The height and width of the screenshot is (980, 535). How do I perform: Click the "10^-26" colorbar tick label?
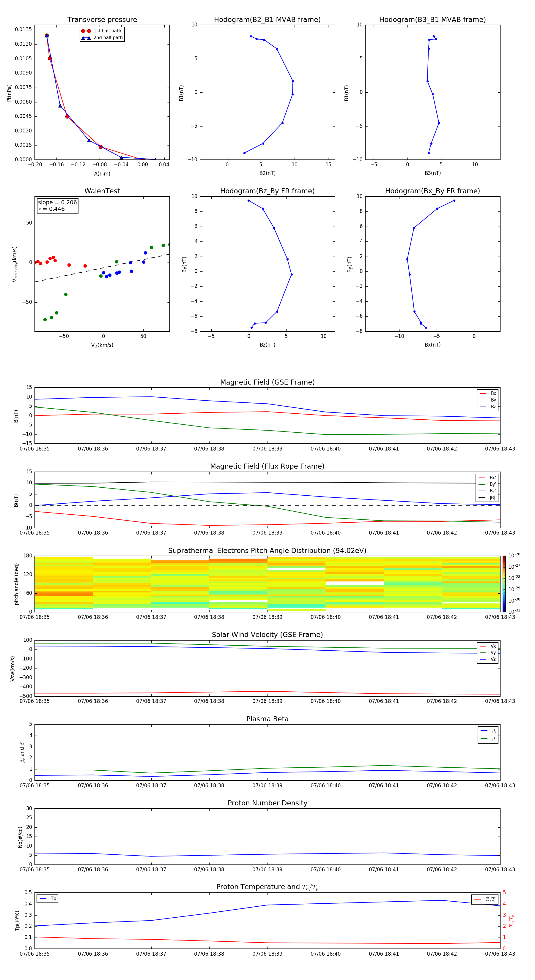tap(514, 555)
